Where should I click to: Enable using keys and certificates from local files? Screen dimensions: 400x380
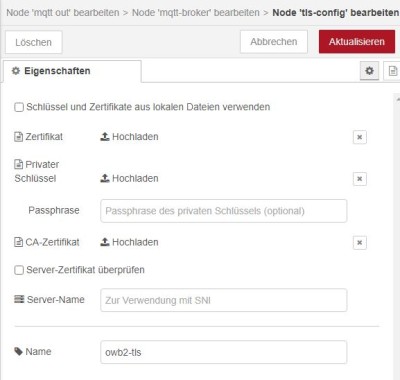[19, 107]
